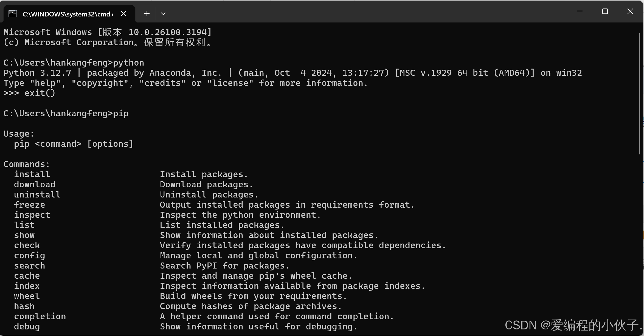This screenshot has height=336, width=644.
Task: Click the 'exit()' text at the Python prompt
Action: [40, 93]
